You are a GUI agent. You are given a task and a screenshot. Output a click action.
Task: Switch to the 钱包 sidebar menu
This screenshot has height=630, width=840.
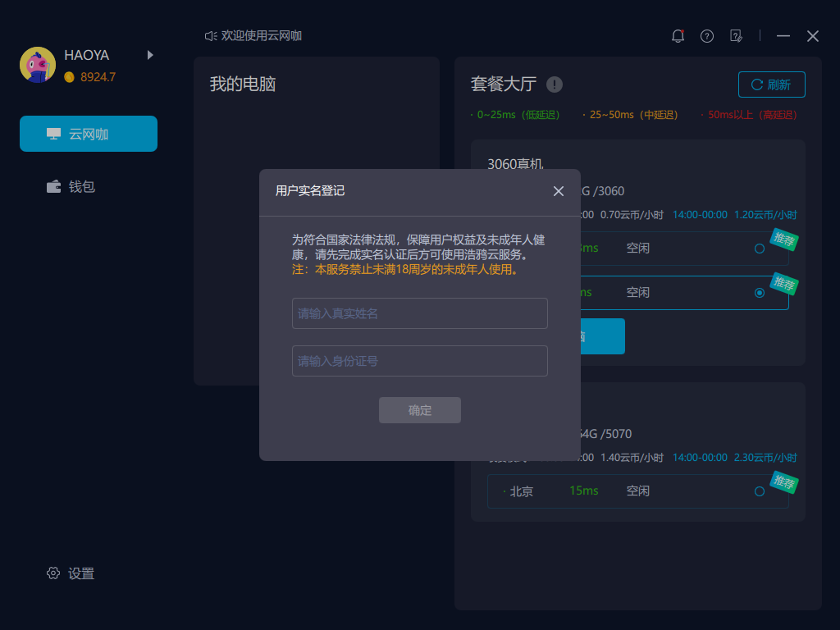[82, 186]
